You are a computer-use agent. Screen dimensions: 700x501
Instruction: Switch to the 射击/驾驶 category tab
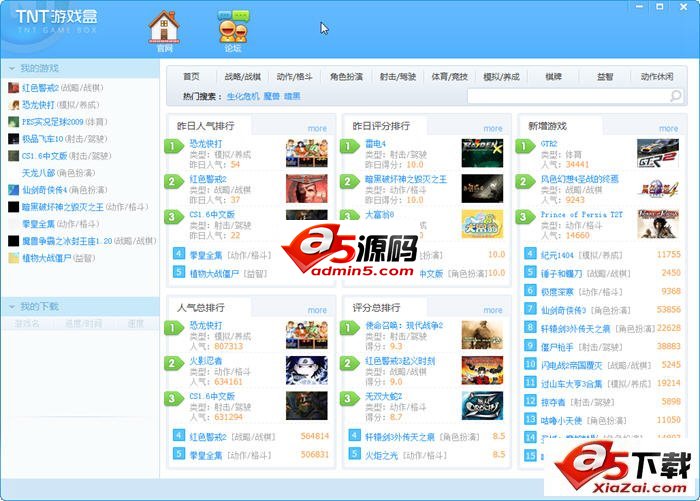click(398, 77)
